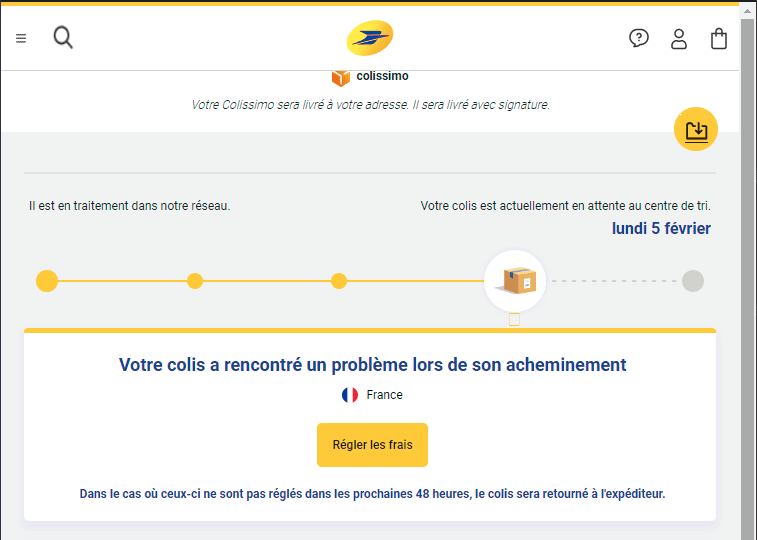Click the Colissimo orange box icon
Image resolution: width=757 pixels, height=540 pixels.
click(x=340, y=77)
